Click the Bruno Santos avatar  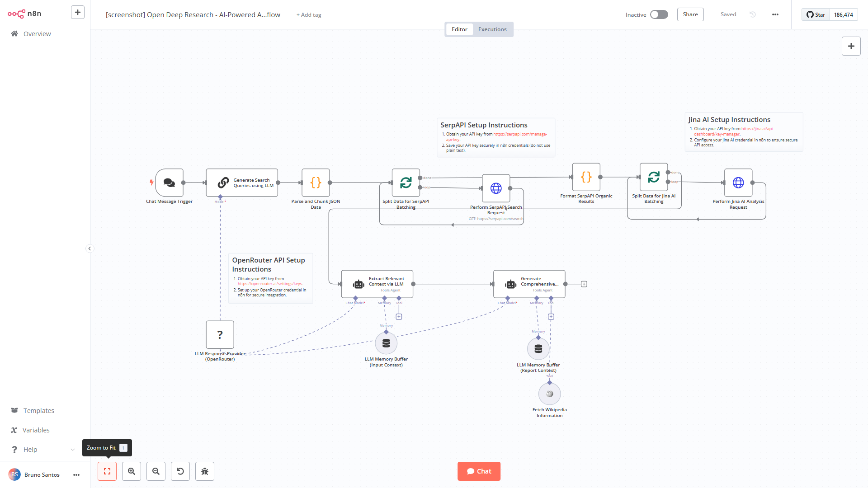(14, 474)
